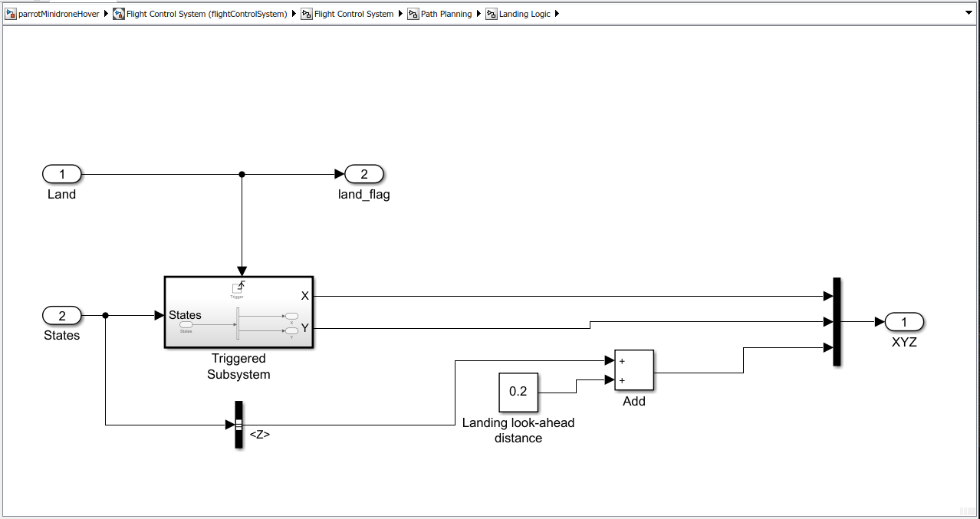980x519 pixels.
Task: Select the Add sum block
Action: coord(634,370)
